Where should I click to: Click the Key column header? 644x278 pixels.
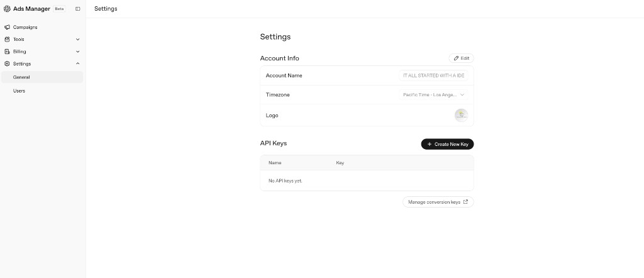tap(340, 163)
